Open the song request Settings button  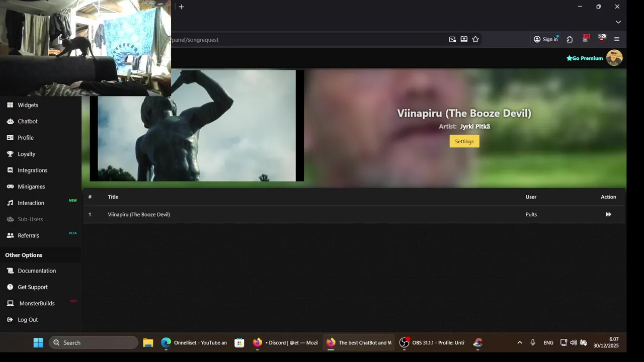(464, 141)
